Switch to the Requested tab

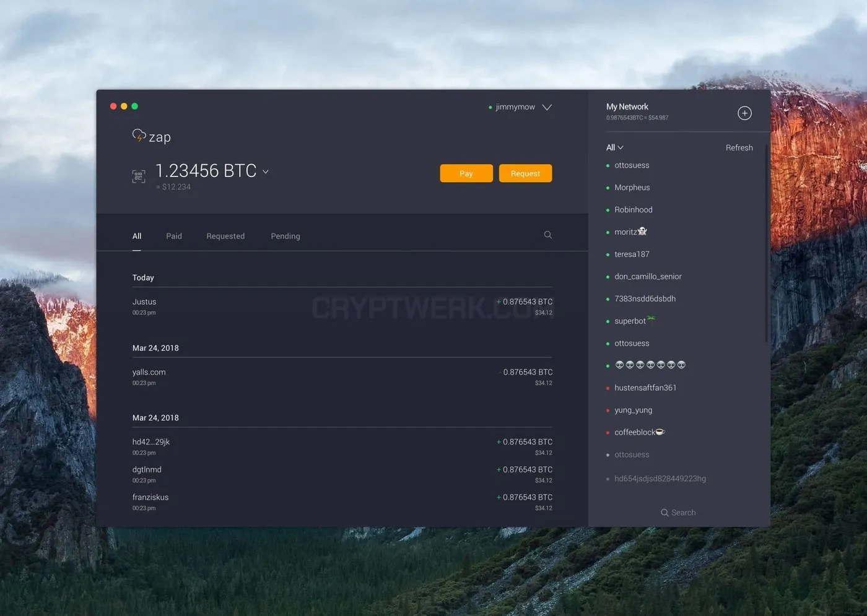225,236
